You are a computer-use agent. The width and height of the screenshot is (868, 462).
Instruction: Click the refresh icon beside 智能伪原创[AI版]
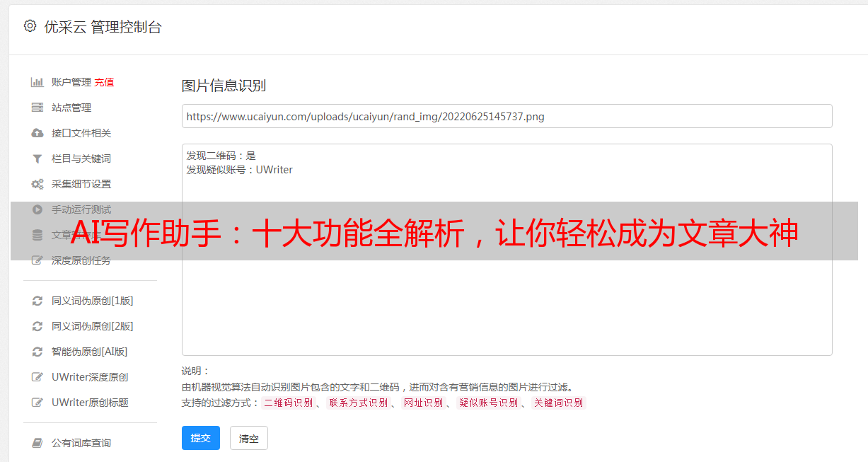[x=37, y=352]
